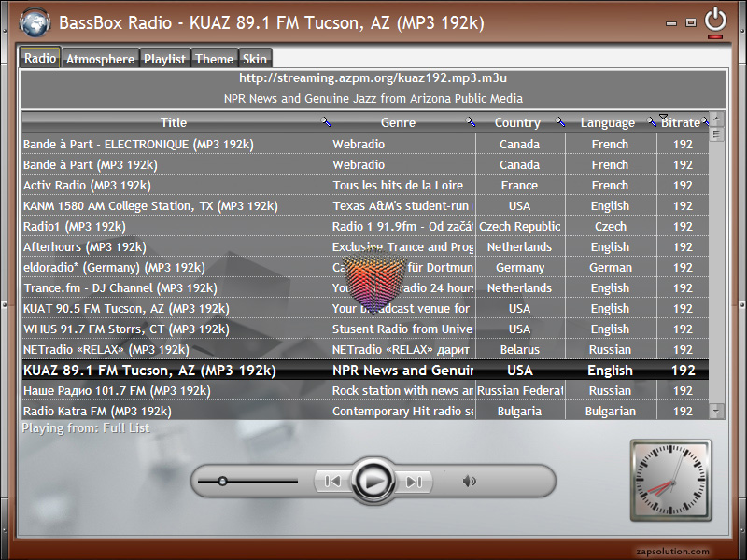
Task: Click the power button to exit BassBox
Action: click(x=715, y=21)
